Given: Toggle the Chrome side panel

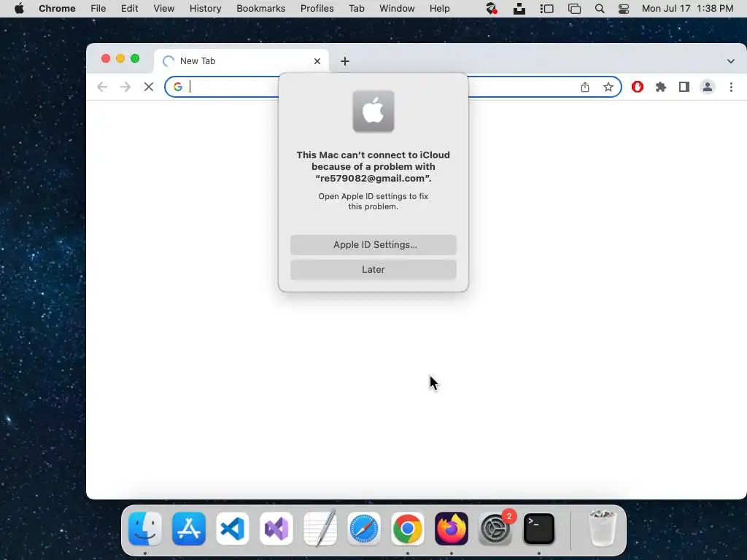Looking at the screenshot, I should [x=684, y=87].
